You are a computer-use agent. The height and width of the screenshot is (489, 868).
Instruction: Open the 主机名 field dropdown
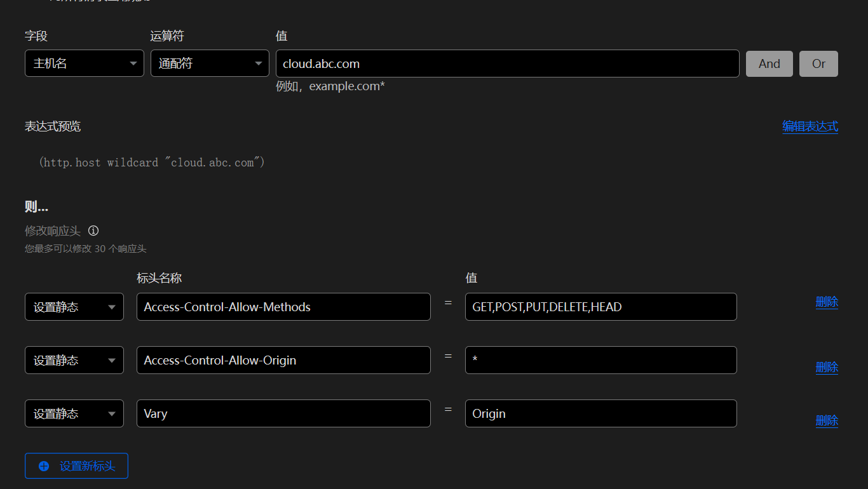(85, 64)
